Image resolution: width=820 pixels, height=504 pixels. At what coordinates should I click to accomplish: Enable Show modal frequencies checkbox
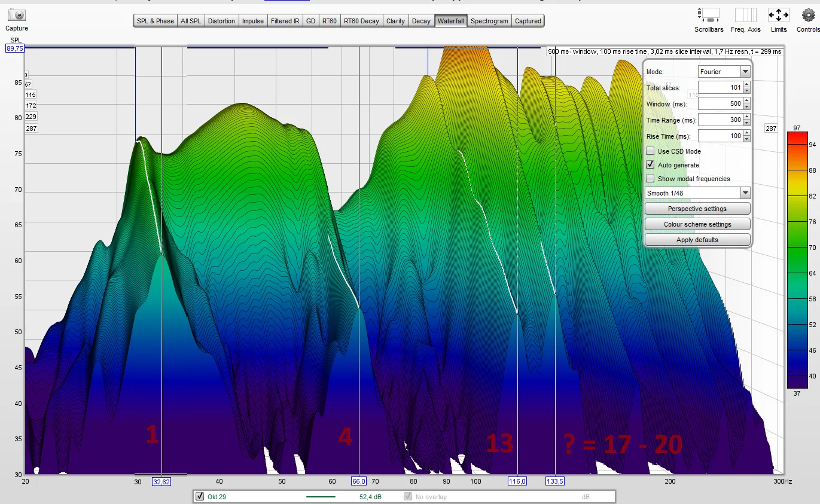tap(650, 179)
